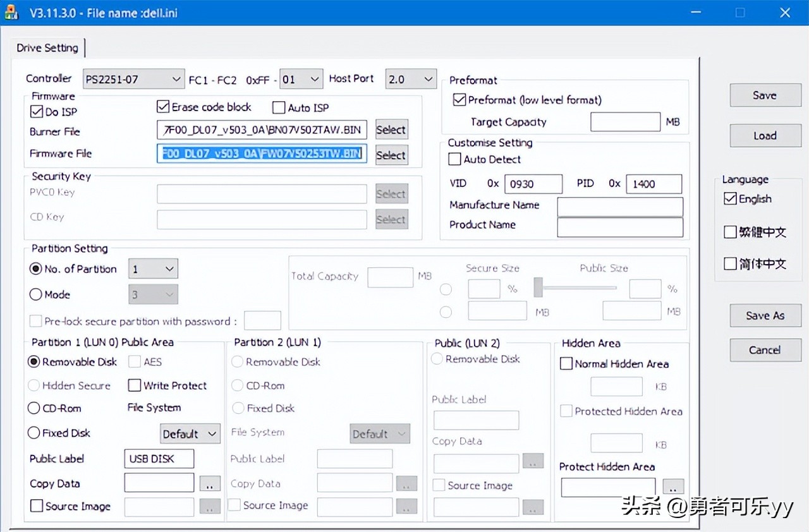The height and width of the screenshot is (532, 809).
Task: Click Select next to Burner File
Action: [391, 129]
